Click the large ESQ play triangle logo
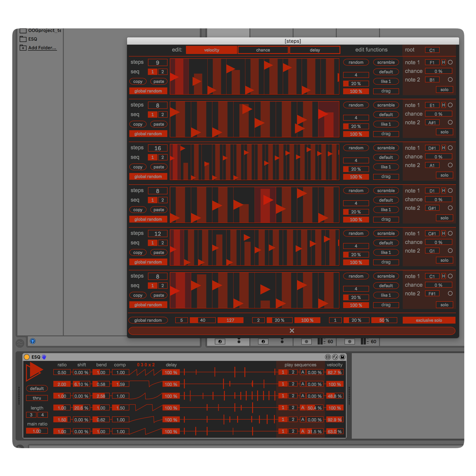Viewport: 476px width, 476px height. pyautogui.click(x=34, y=372)
